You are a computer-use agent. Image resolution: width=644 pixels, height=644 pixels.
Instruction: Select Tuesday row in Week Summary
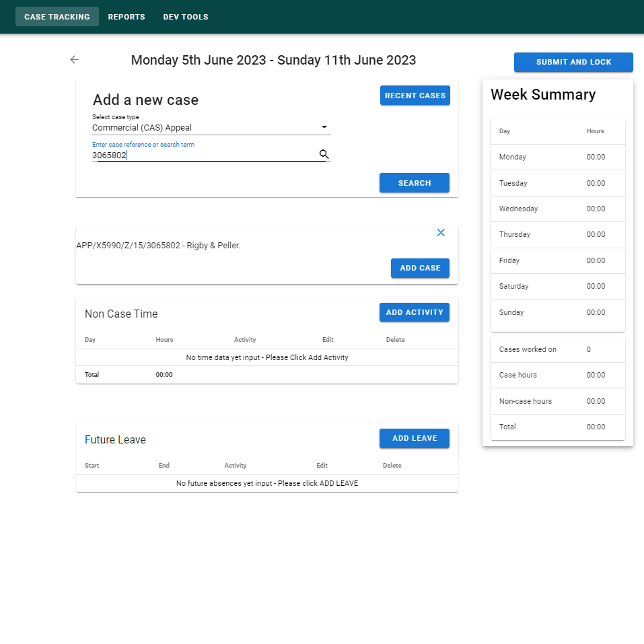pyautogui.click(x=558, y=183)
